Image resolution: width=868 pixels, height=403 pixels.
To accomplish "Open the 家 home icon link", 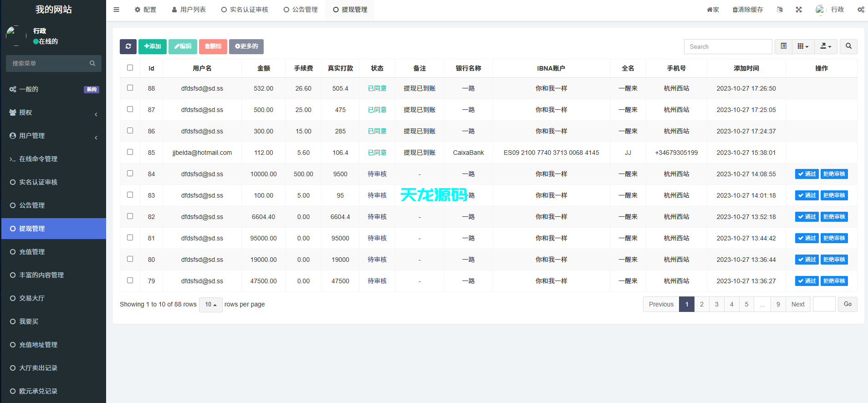I will 713,10.
